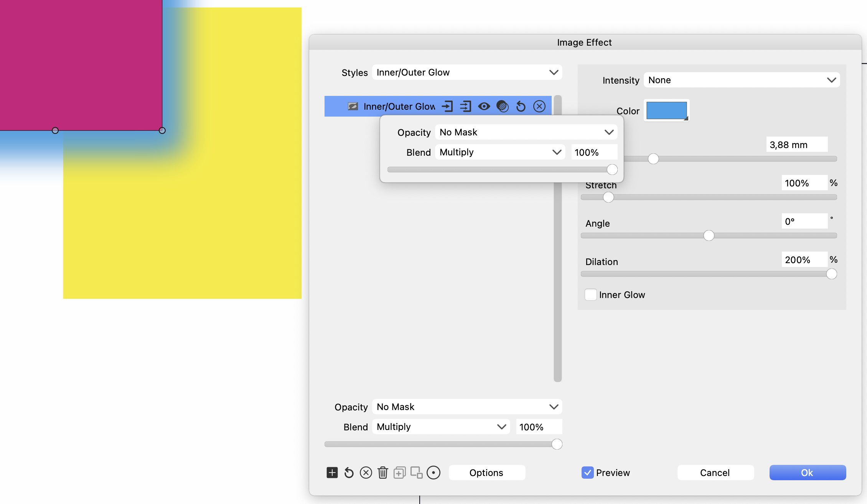Click the Dilation percent input field
Screen dimensions: 867x504
(x=804, y=260)
